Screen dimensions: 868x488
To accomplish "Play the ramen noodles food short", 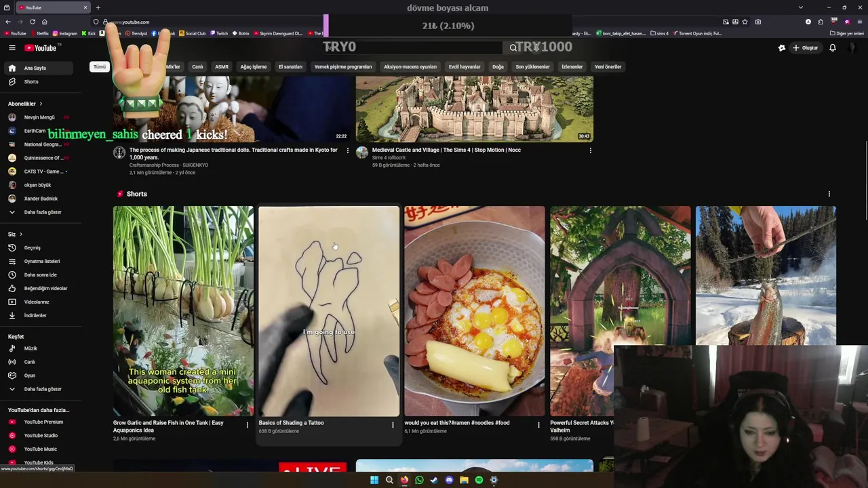I will click(x=474, y=311).
